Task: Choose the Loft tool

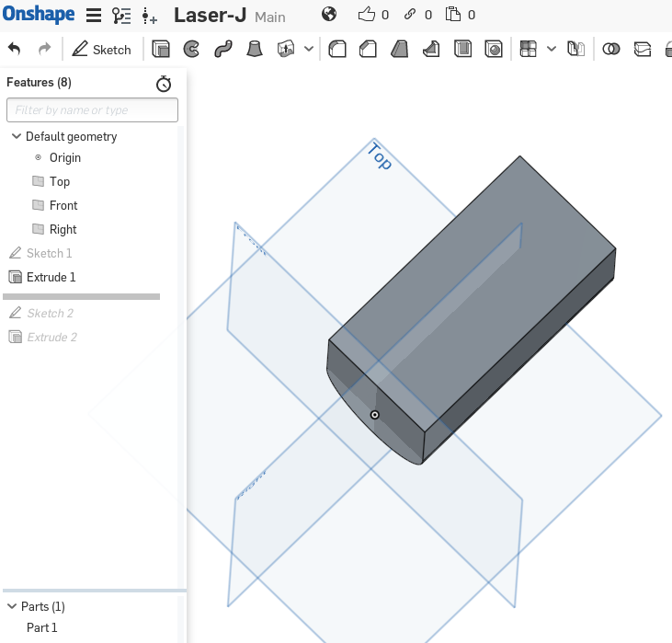Action: coord(254,50)
